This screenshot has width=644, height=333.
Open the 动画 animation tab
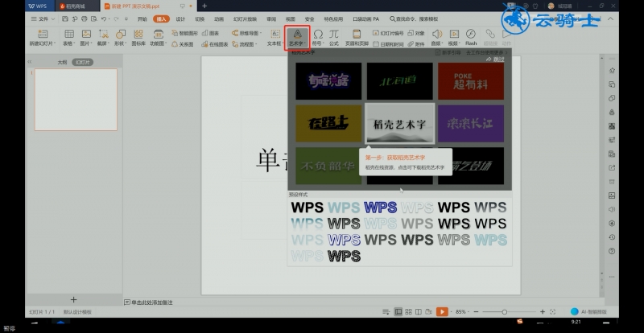point(219,18)
